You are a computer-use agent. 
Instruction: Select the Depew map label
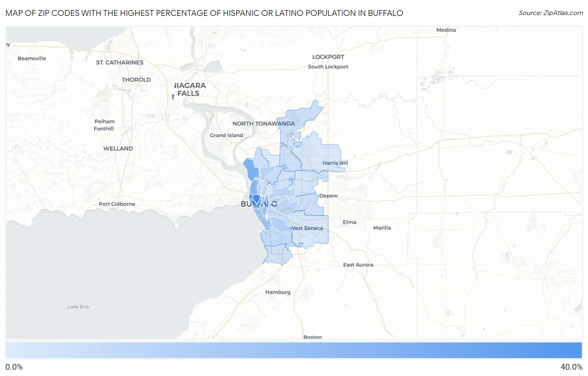(x=328, y=196)
